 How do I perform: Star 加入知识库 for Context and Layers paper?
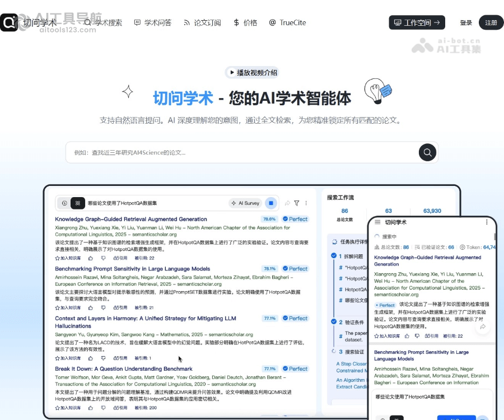[x=68, y=358]
